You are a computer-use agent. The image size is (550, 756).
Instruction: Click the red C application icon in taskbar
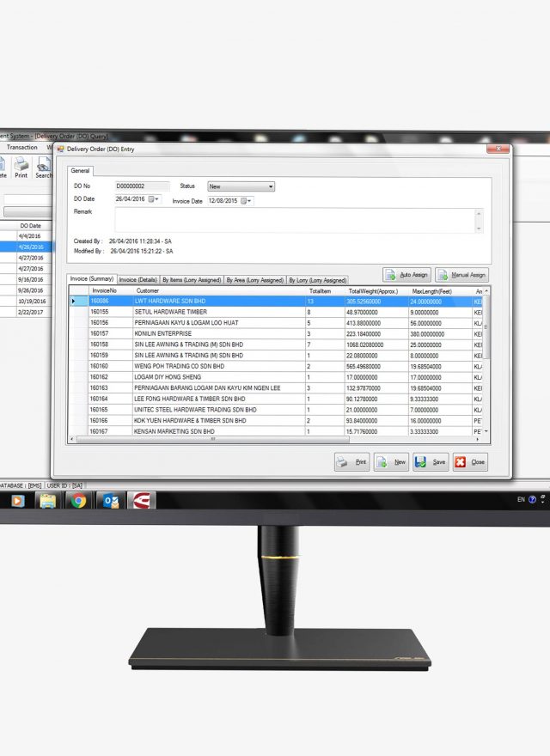pos(141,501)
